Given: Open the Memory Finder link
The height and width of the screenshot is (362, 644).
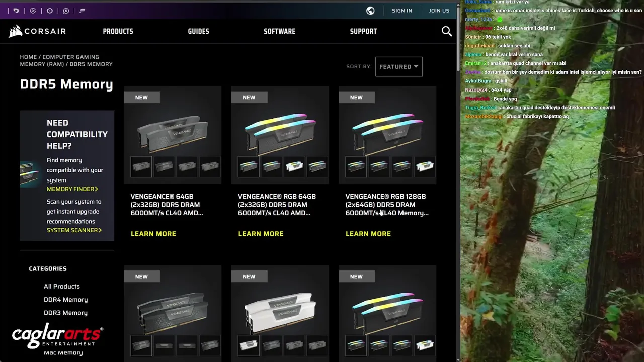Looking at the screenshot, I should 72,189.
